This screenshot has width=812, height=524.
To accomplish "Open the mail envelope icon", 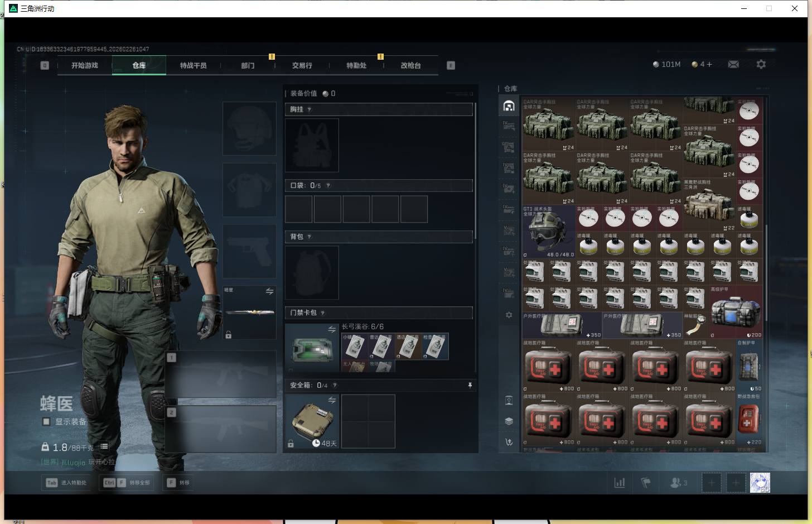I will (733, 64).
